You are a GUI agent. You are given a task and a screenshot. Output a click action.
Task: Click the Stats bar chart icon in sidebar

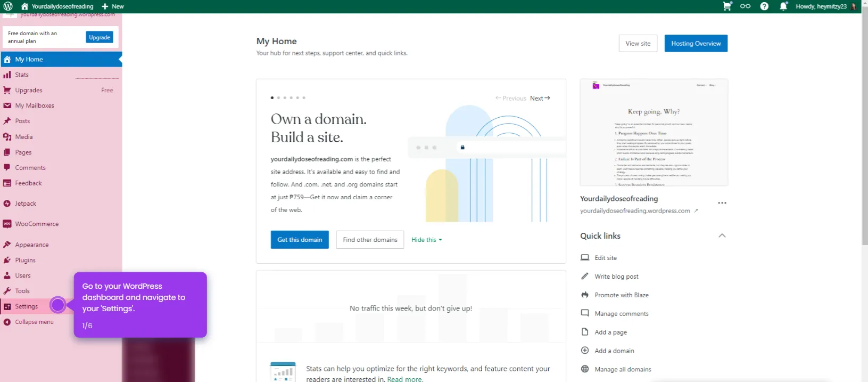(x=7, y=75)
